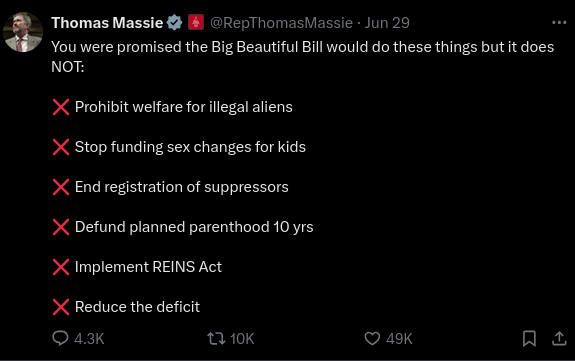Click the red X beside Reduce the deficit
Viewport: 575px width, 361px height.
[x=61, y=307]
